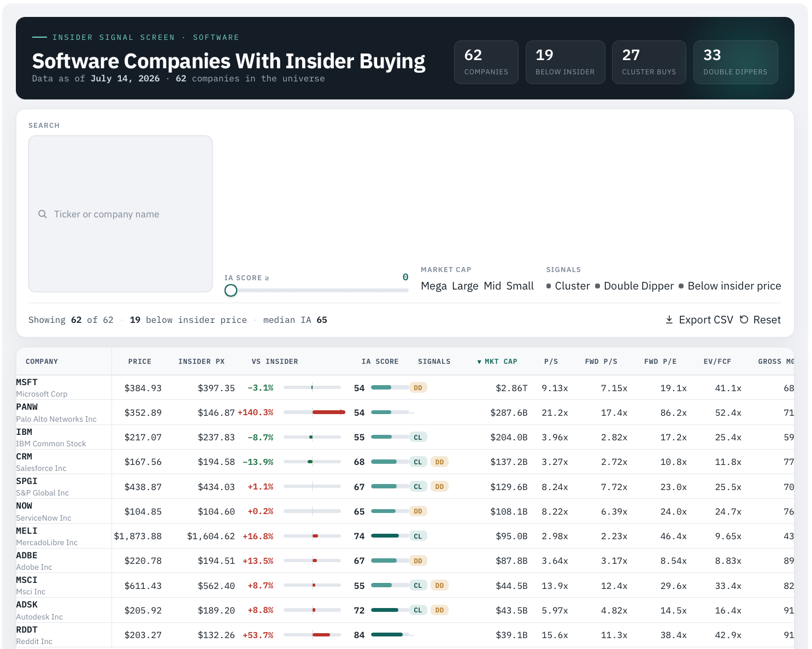812x649 pixels.
Task: Click the IA Score slider handle
Action: click(x=231, y=290)
